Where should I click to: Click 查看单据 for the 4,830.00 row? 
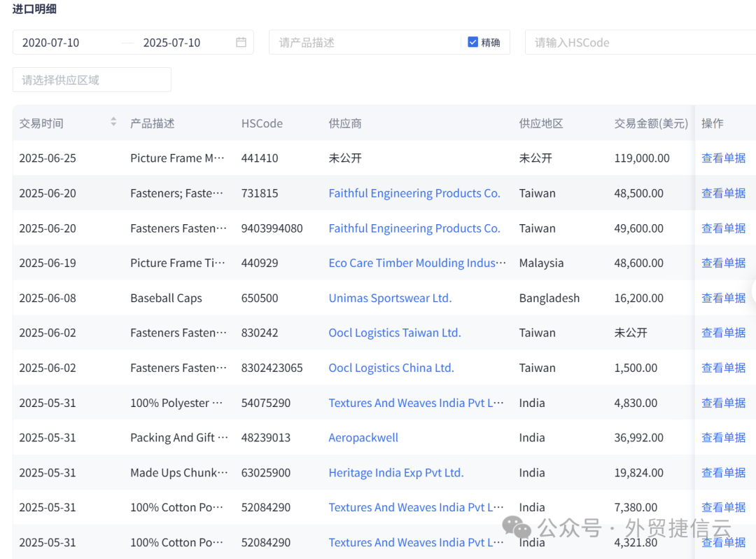(723, 403)
